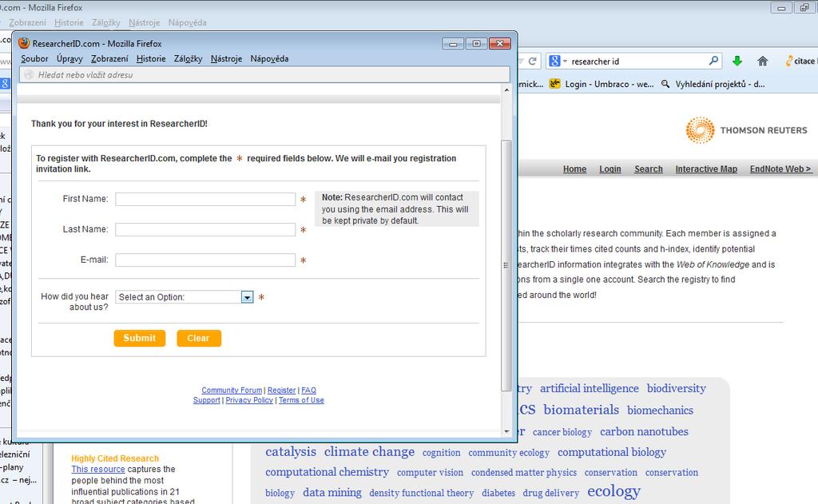Click the popup scrollbar down arrow
This screenshot has height=504, width=818.
(x=506, y=431)
